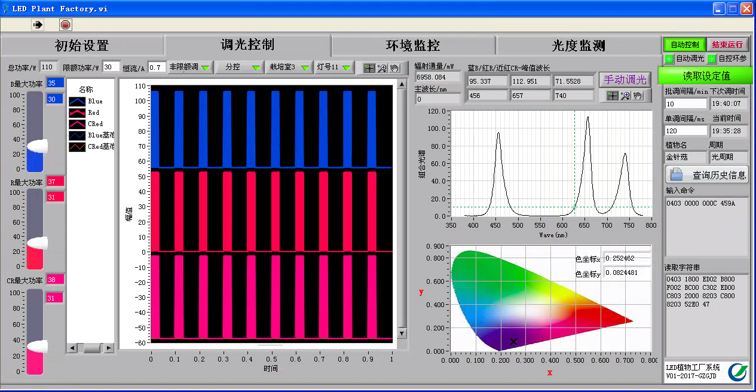Screen dimensions: 756x392
Task: Open the 灯号11 dropdown
Action: [334, 68]
